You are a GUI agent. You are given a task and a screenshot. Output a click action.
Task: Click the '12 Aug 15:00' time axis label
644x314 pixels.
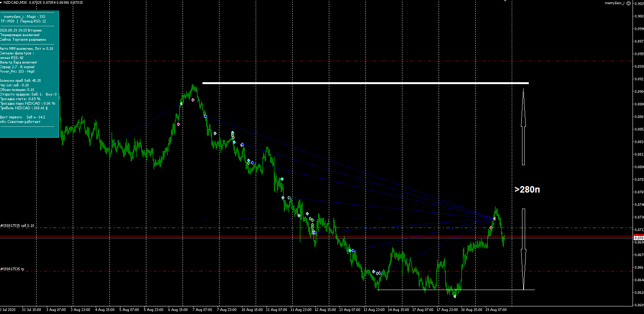click(x=325, y=310)
